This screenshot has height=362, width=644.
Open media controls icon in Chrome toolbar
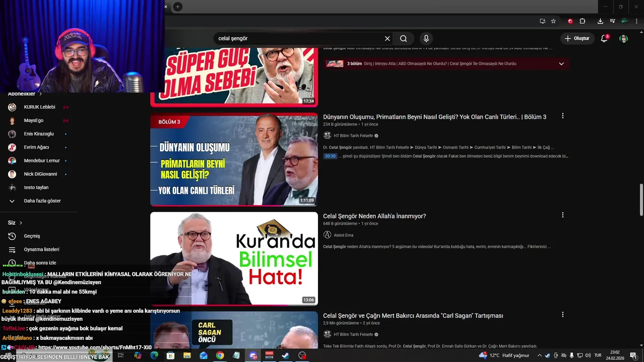[x=612, y=21]
